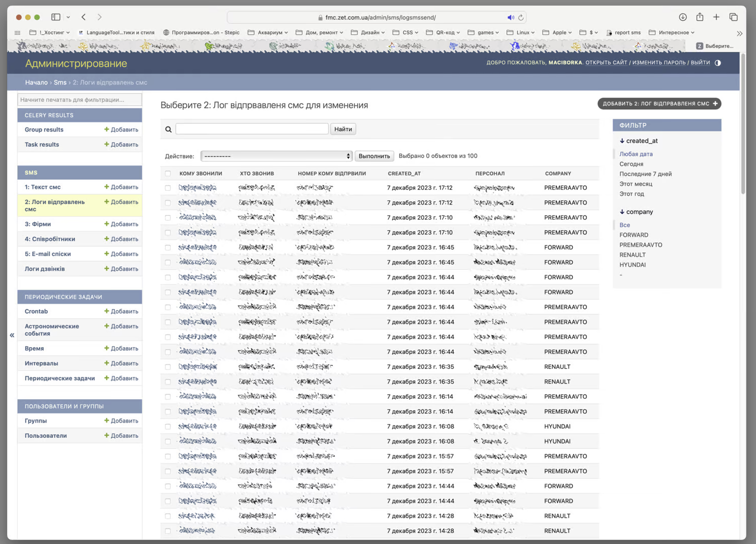Collapse admin sidebar with double arrow
Image resolution: width=756 pixels, height=544 pixels.
pyautogui.click(x=12, y=335)
